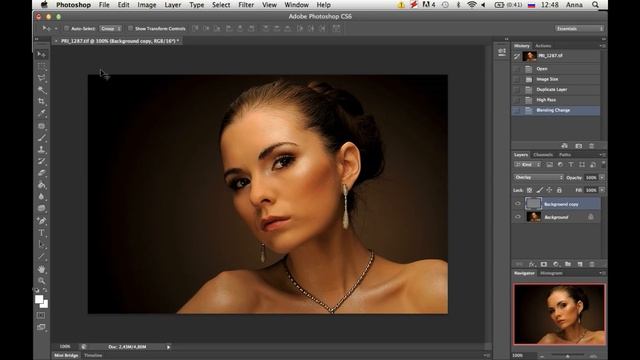Open the Filter menu
Screen dimensions: 640x360
246,5
